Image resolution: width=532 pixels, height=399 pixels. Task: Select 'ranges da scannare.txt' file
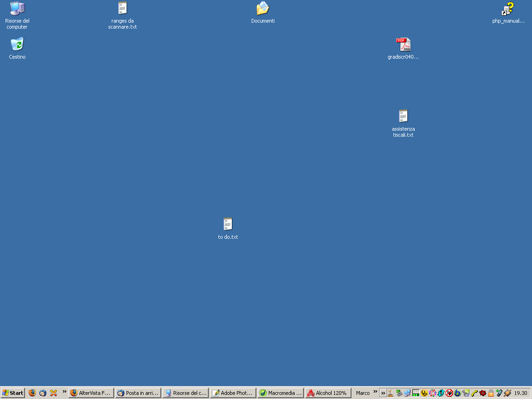point(122,9)
